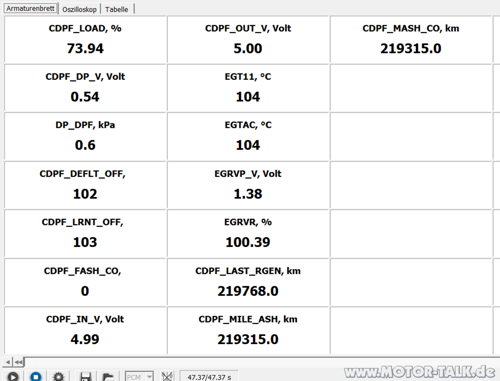Click the CDPF_FASH_CO label
Viewport: 500px width, 381px height.
coord(82,271)
